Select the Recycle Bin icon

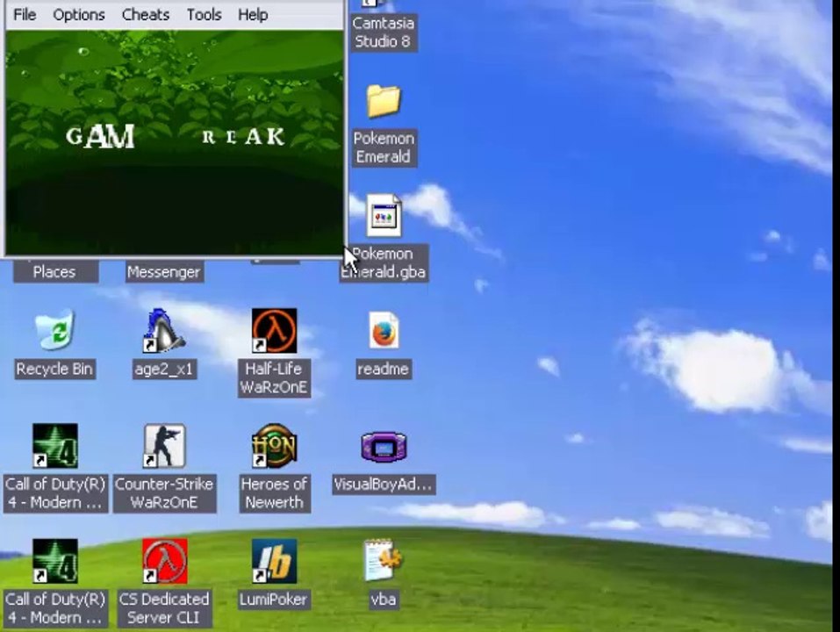(x=54, y=330)
